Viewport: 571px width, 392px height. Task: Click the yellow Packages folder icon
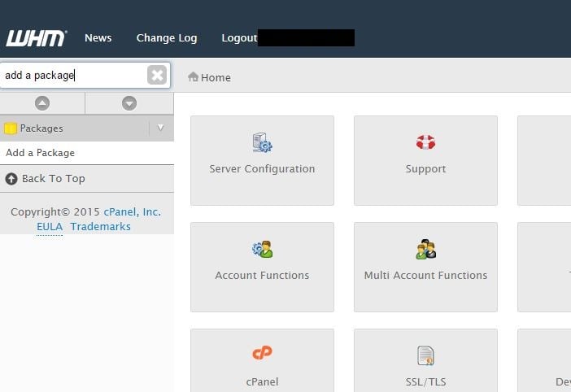click(11, 128)
